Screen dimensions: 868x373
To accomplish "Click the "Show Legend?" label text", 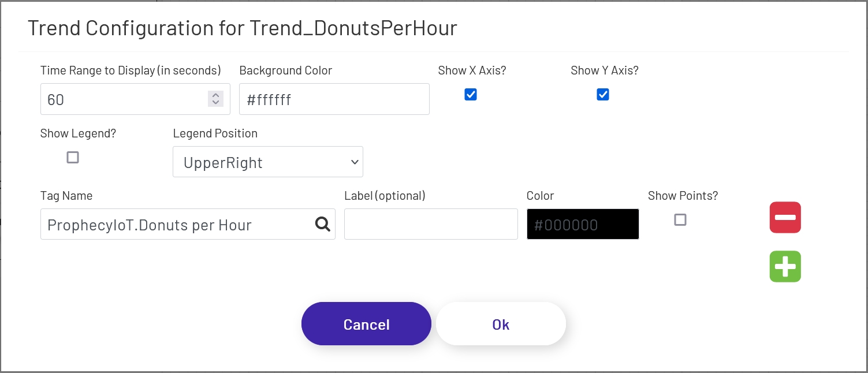I will (78, 133).
